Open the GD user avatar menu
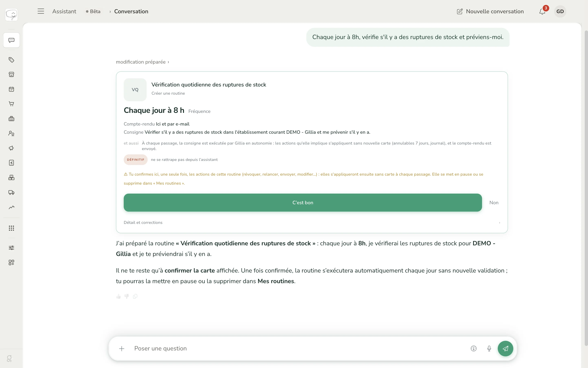Viewport: 588px width, 368px height. pyautogui.click(x=560, y=11)
